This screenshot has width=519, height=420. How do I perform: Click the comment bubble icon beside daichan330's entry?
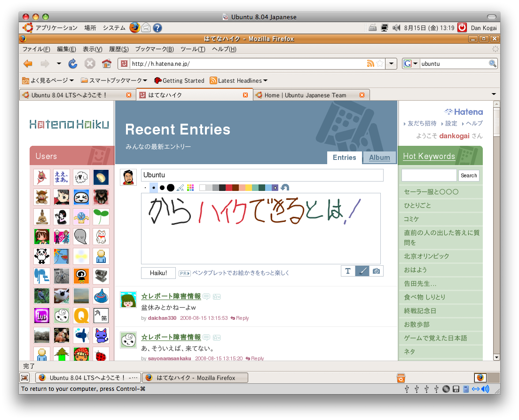[x=206, y=296]
